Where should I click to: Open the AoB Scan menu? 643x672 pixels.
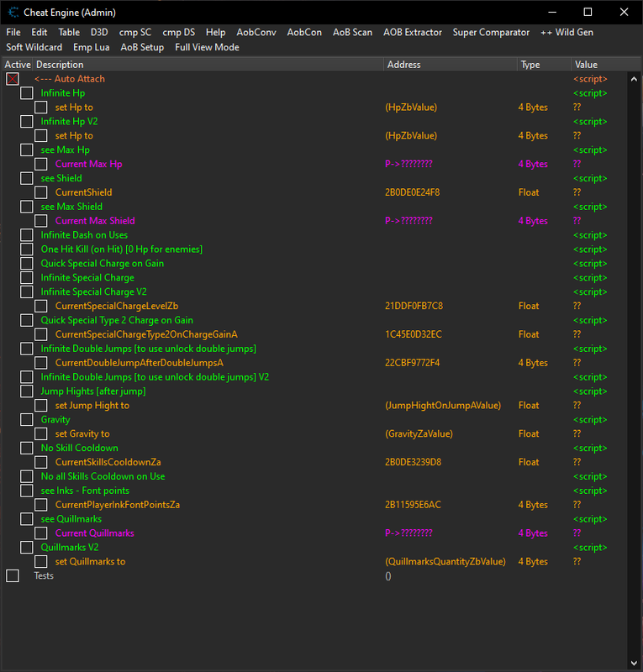point(352,33)
